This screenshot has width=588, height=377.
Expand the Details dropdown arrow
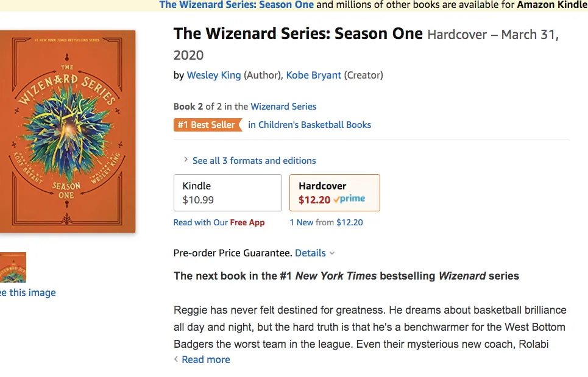click(x=332, y=253)
